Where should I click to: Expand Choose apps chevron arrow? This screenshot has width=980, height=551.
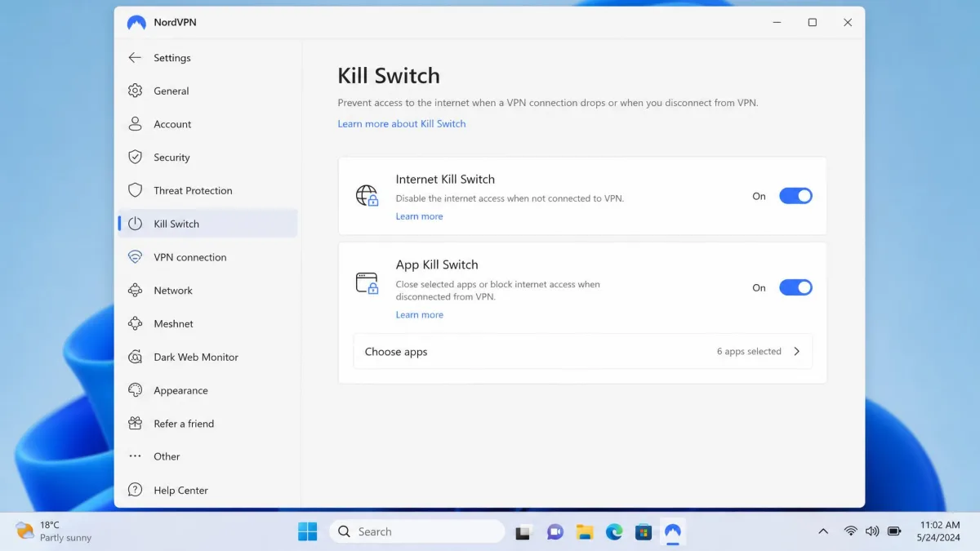pyautogui.click(x=797, y=352)
